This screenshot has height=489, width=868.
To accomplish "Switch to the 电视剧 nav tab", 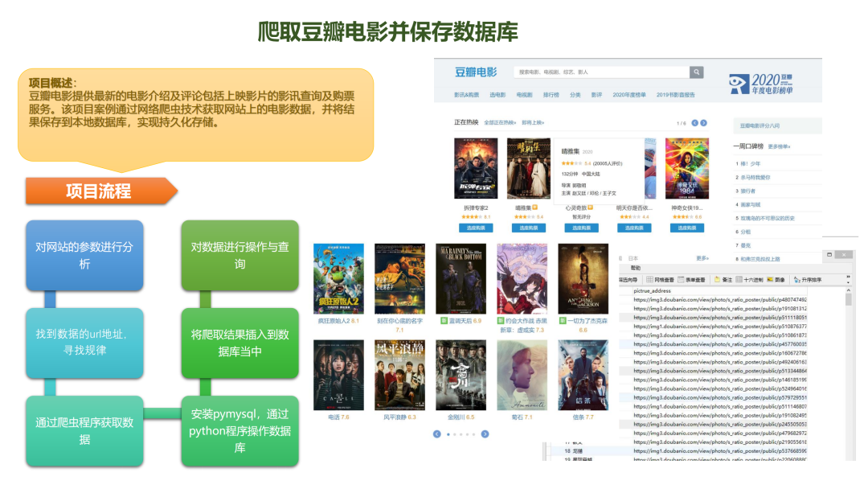I will pyautogui.click(x=524, y=95).
